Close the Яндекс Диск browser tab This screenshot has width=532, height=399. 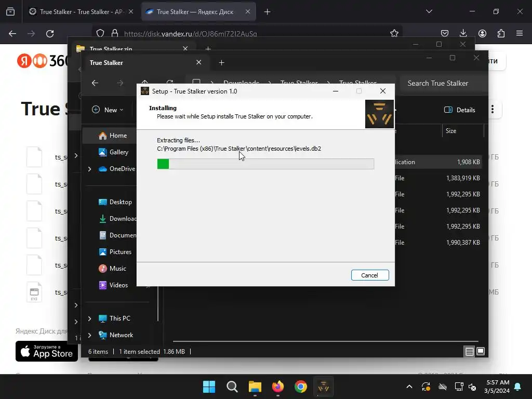point(248,11)
